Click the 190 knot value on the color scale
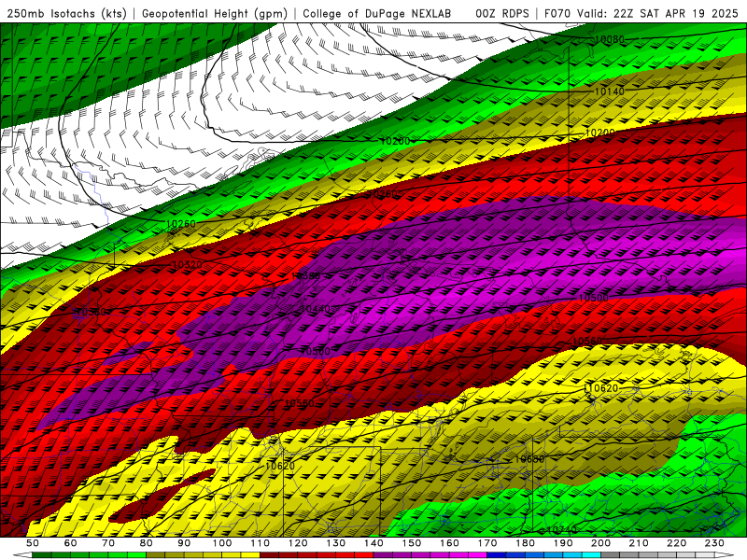The width and height of the screenshot is (747, 560). [x=563, y=543]
